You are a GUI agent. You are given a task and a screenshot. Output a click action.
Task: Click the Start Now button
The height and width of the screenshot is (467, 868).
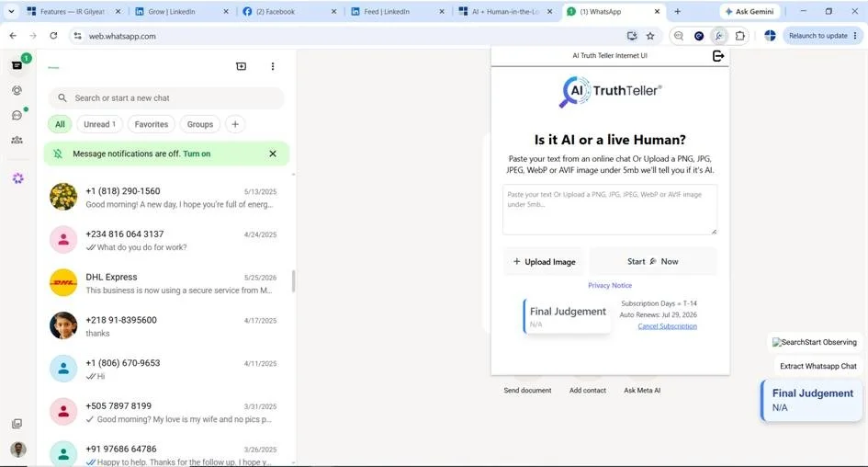click(x=653, y=261)
